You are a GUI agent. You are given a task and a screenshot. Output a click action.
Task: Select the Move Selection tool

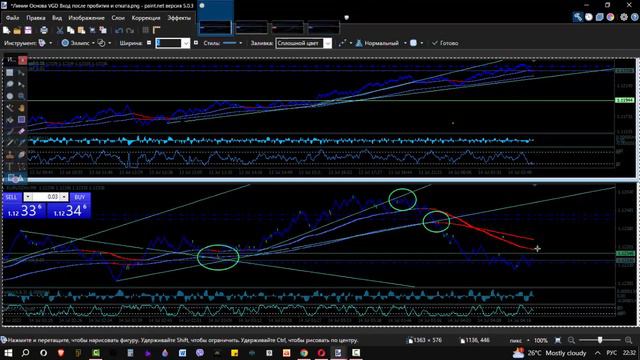(x=21, y=84)
